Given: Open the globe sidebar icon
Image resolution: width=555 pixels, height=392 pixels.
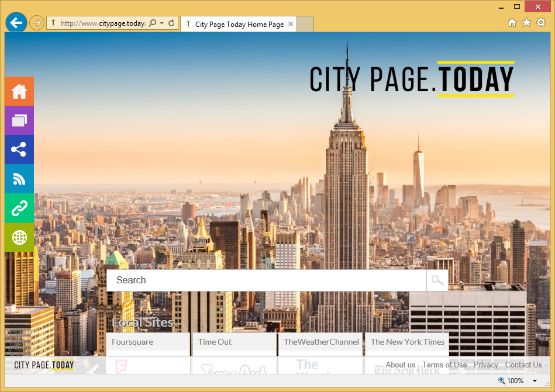Looking at the screenshot, I should pos(19,237).
